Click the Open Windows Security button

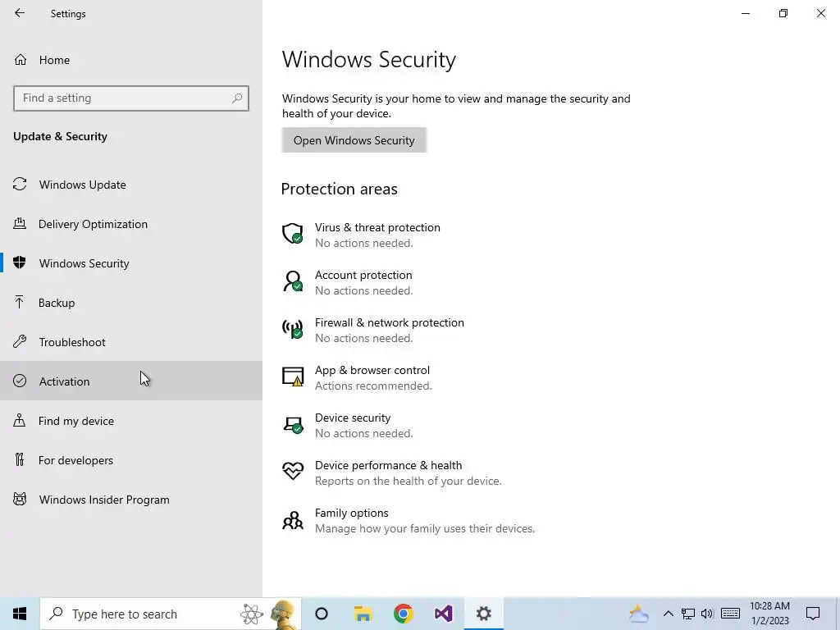point(354,139)
